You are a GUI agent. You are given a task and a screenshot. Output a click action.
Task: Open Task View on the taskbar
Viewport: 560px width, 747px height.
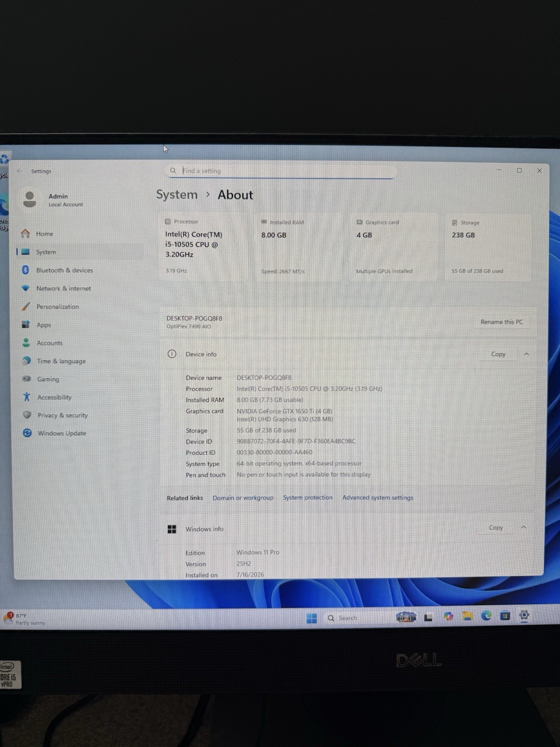tap(428, 617)
